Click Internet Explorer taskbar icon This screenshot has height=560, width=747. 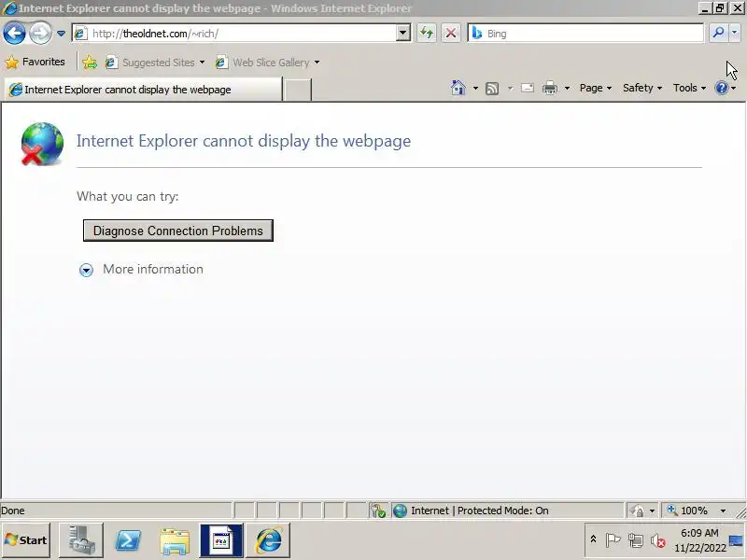[268, 540]
